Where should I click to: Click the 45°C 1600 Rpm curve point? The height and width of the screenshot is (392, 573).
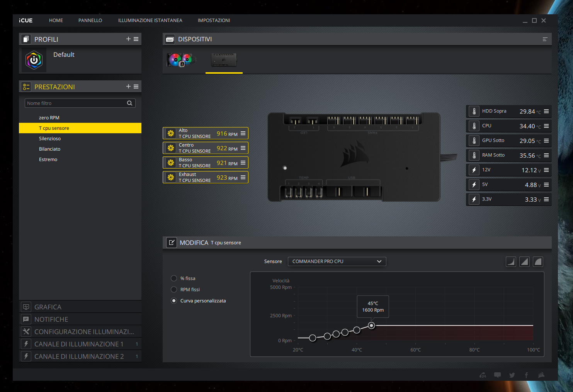(371, 326)
